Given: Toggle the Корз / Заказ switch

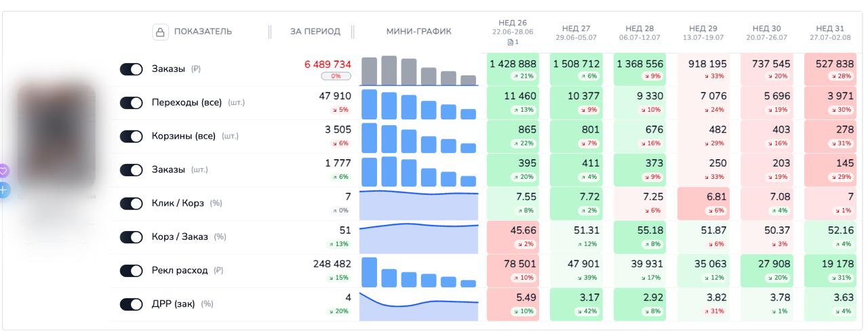Looking at the screenshot, I should pyautogui.click(x=132, y=237).
